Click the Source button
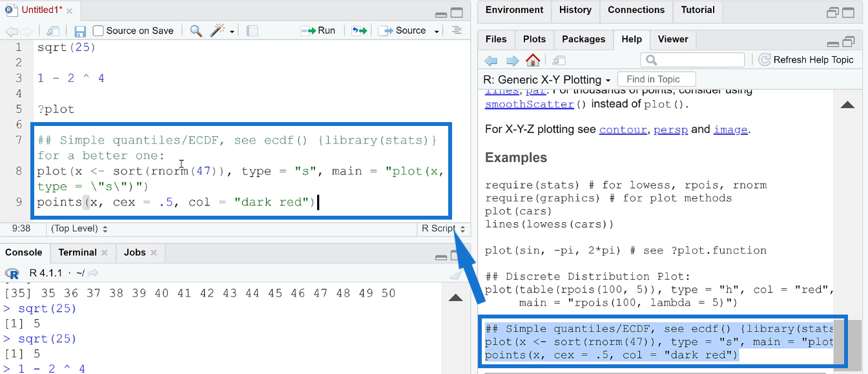 [x=403, y=30]
